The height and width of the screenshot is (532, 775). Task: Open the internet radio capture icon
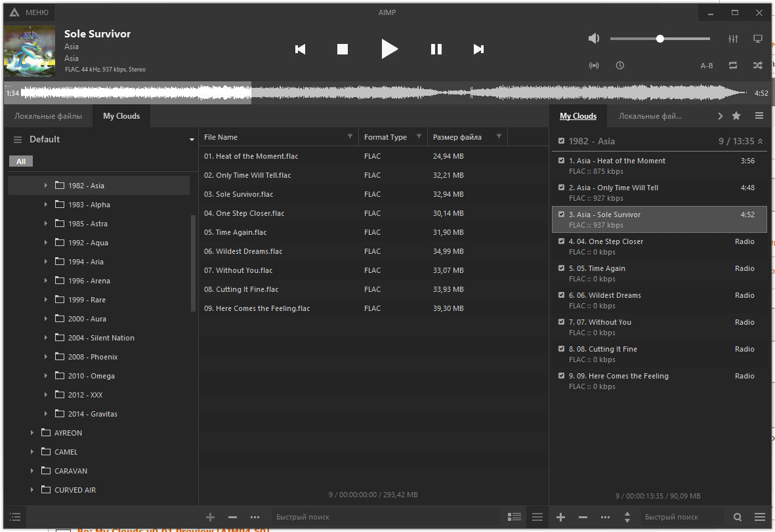[594, 65]
